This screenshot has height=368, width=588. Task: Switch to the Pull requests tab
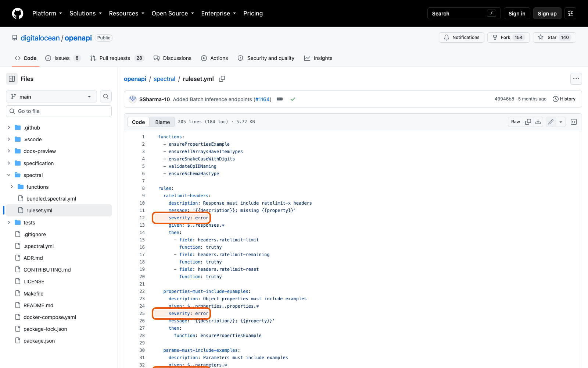117,58
